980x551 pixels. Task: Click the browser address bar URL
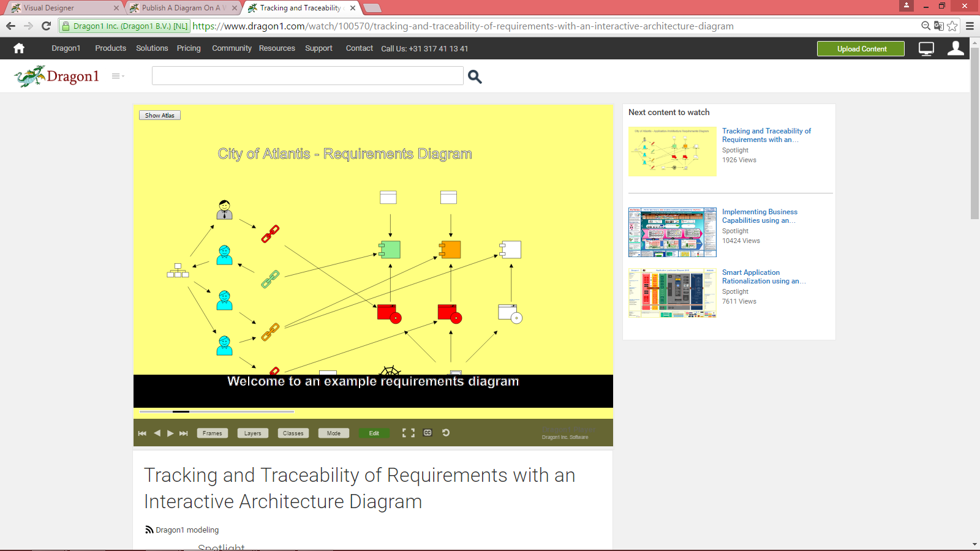(462, 26)
